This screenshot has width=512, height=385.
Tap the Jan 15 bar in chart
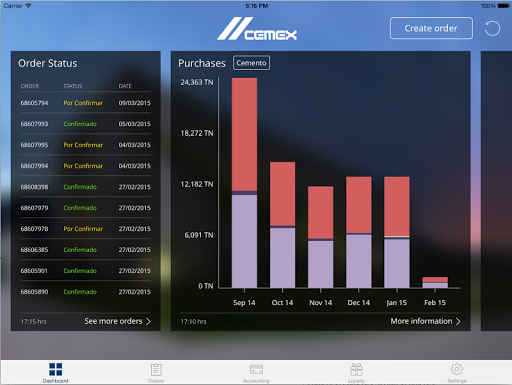click(397, 232)
